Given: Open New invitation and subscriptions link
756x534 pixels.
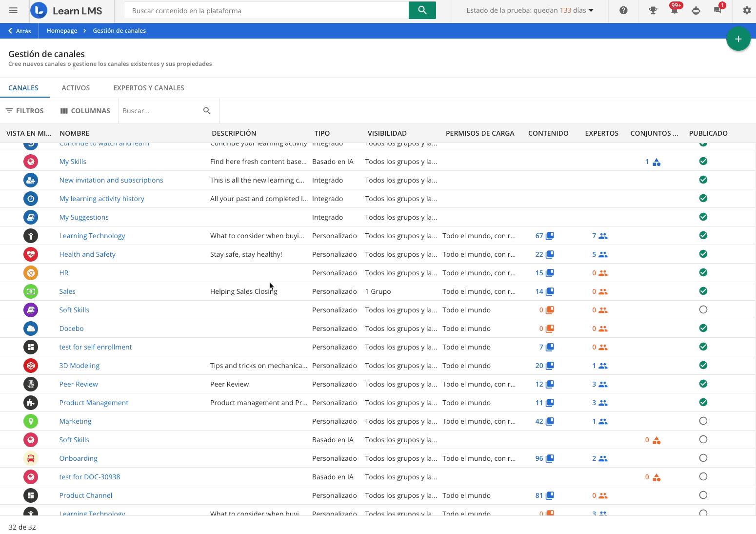Looking at the screenshot, I should [x=111, y=180].
